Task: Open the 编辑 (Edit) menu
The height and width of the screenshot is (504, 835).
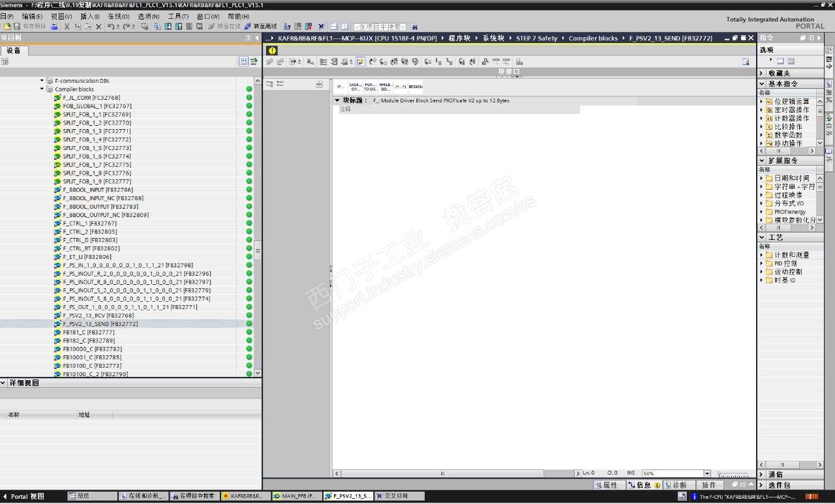Action: coord(32,16)
